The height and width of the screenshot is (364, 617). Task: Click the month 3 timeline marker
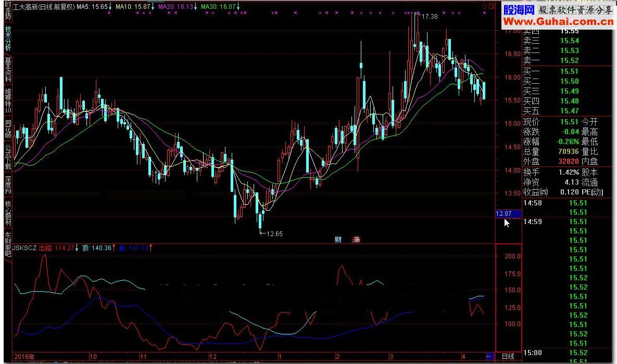[391, 357]
